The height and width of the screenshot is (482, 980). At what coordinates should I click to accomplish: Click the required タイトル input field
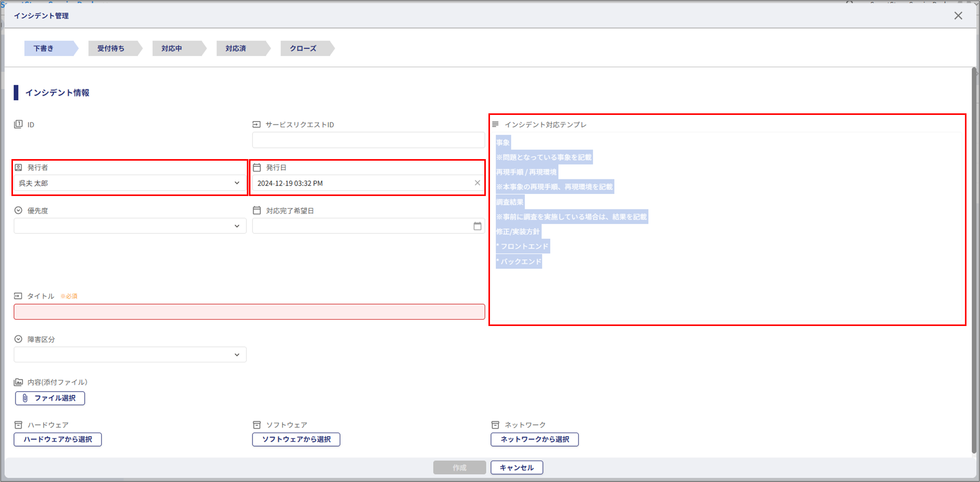click(249, 312)
